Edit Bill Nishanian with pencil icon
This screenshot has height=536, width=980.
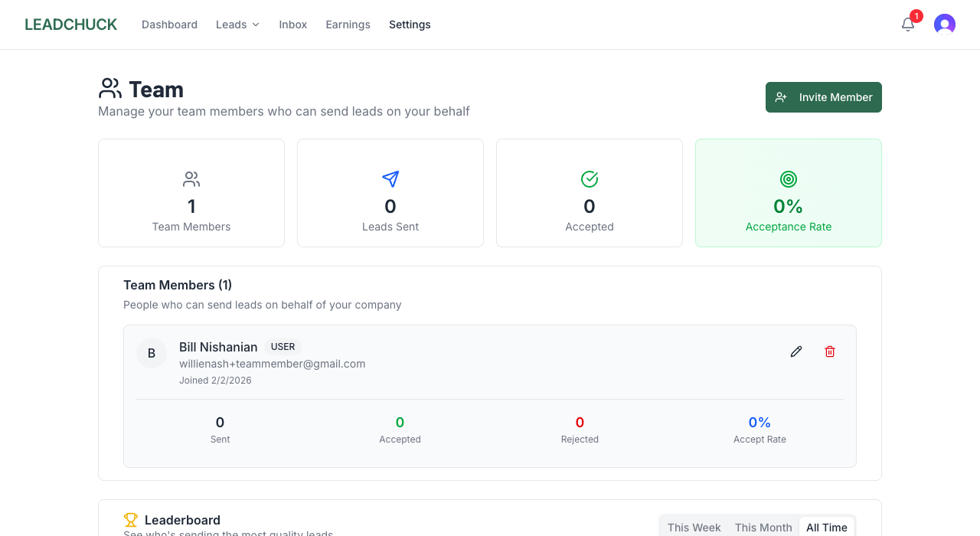(796, 351)
